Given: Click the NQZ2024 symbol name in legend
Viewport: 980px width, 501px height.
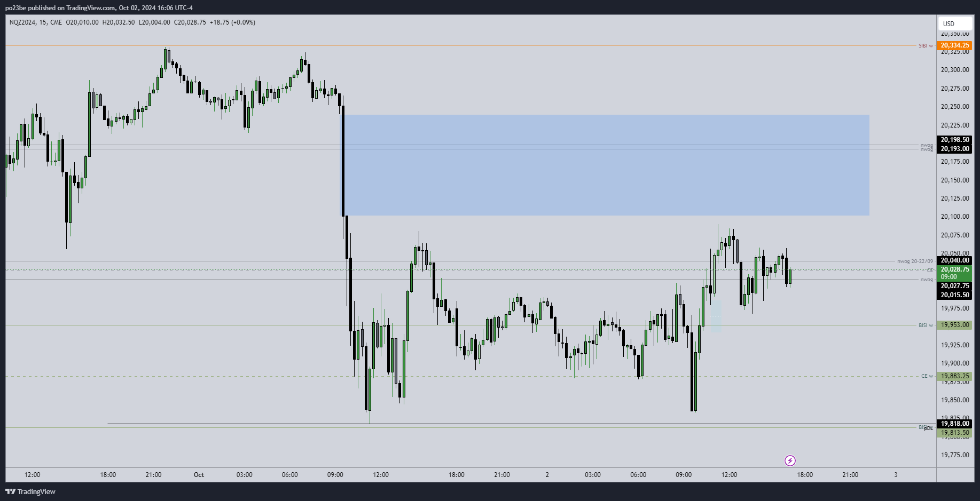Looking at the screenshot, I should pos(22,22).
